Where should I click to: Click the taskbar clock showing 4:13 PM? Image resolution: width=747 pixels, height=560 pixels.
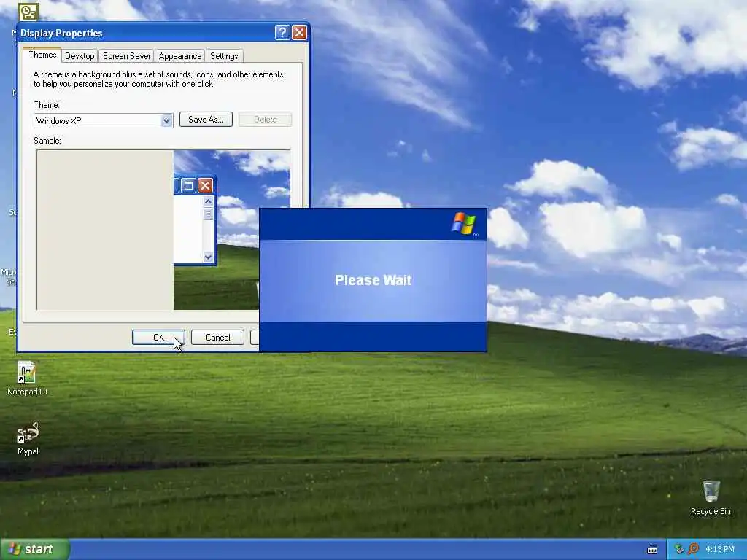719,550
